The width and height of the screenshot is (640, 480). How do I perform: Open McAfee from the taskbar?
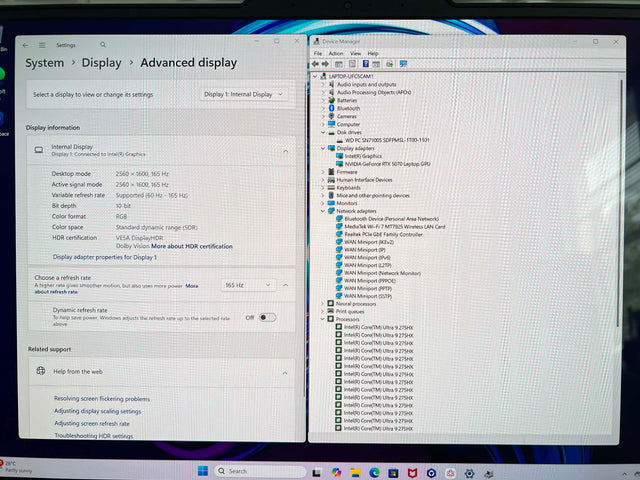[412, 473]
